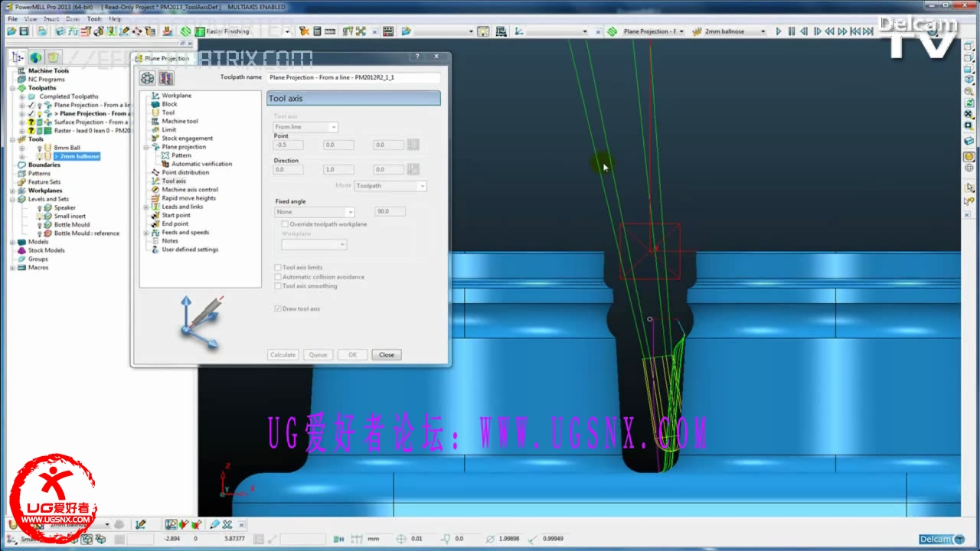Click the wireframe globe icon in right toolbar
980x551 pixels.
[969, 168]
